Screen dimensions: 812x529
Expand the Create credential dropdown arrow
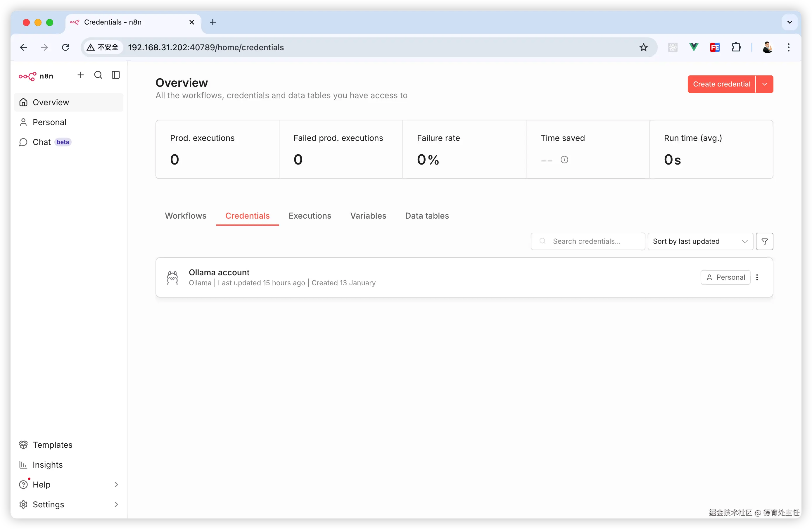pos(765,84)
